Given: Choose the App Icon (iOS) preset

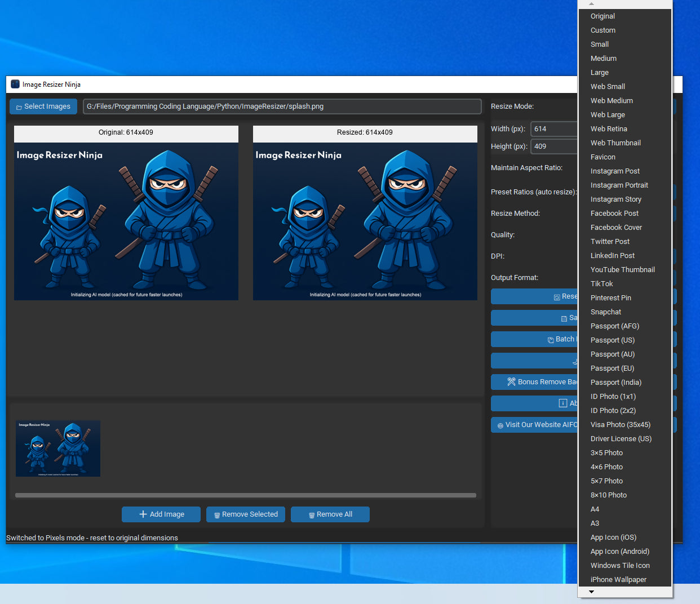Looking at the screenshot, I should (x=625, y=538).
